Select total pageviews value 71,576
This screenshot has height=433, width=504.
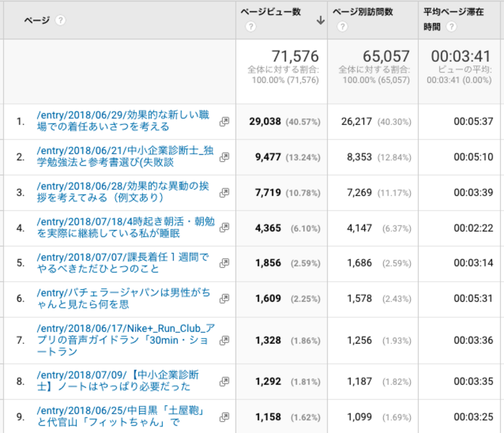(295, 56)
